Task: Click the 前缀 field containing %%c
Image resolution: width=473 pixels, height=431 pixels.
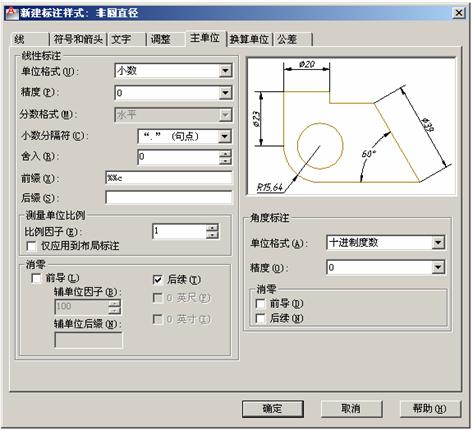Action: 169,178
